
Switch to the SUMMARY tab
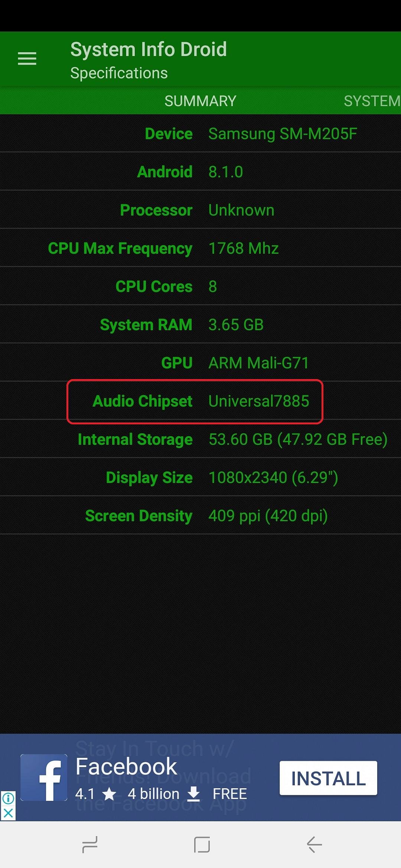tap(200, 101)
